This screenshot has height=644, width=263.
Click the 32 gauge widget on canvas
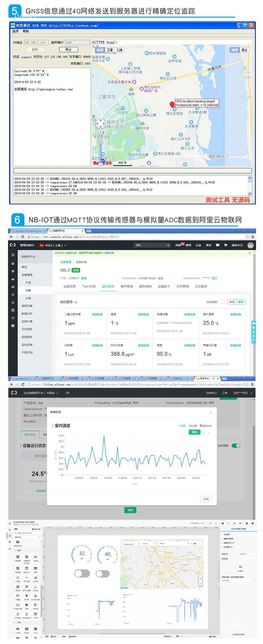[x=82, y=554]
